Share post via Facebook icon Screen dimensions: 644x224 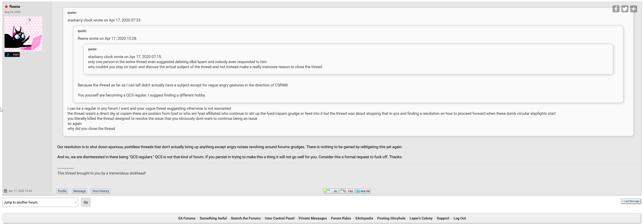coord(616,9)
